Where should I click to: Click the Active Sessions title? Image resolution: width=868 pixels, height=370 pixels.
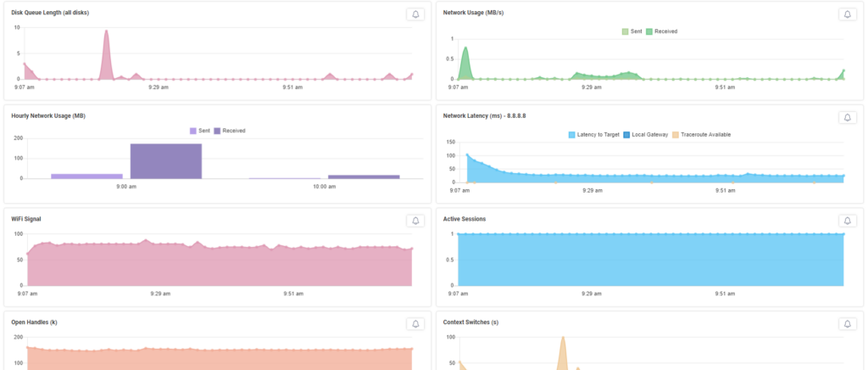coord(465,219)
